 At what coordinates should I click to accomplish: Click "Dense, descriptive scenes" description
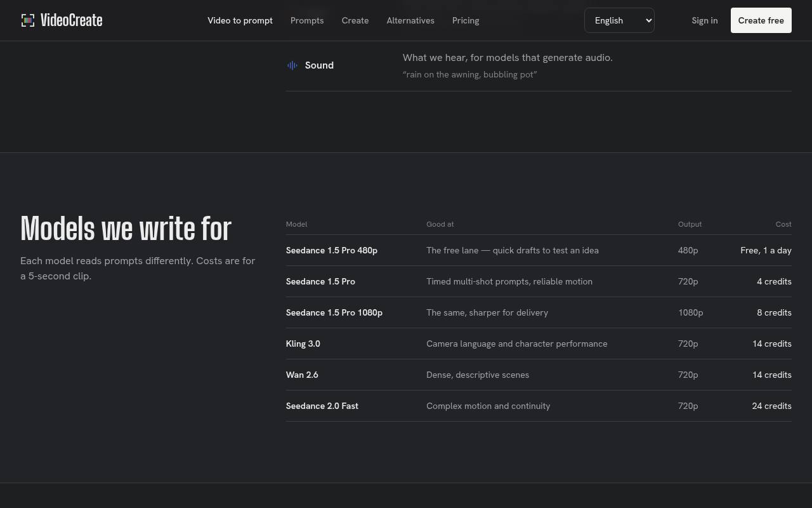(x=478, y=375)
